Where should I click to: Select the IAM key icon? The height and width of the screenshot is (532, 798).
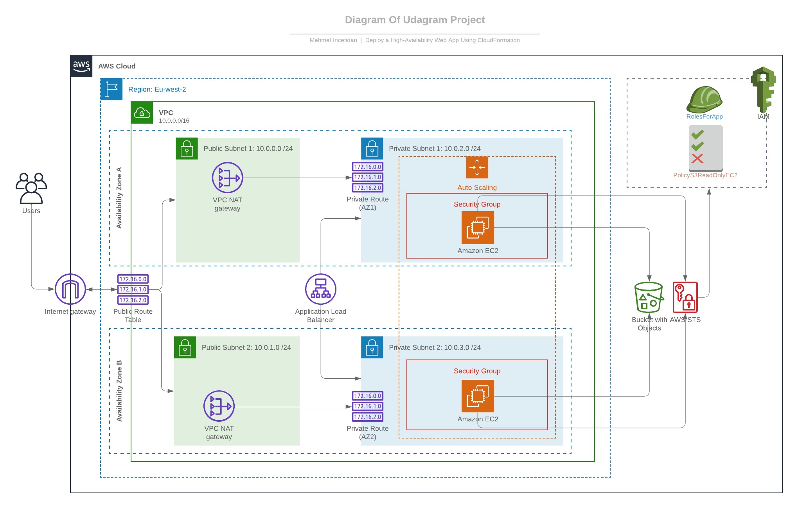coord(763,90)
